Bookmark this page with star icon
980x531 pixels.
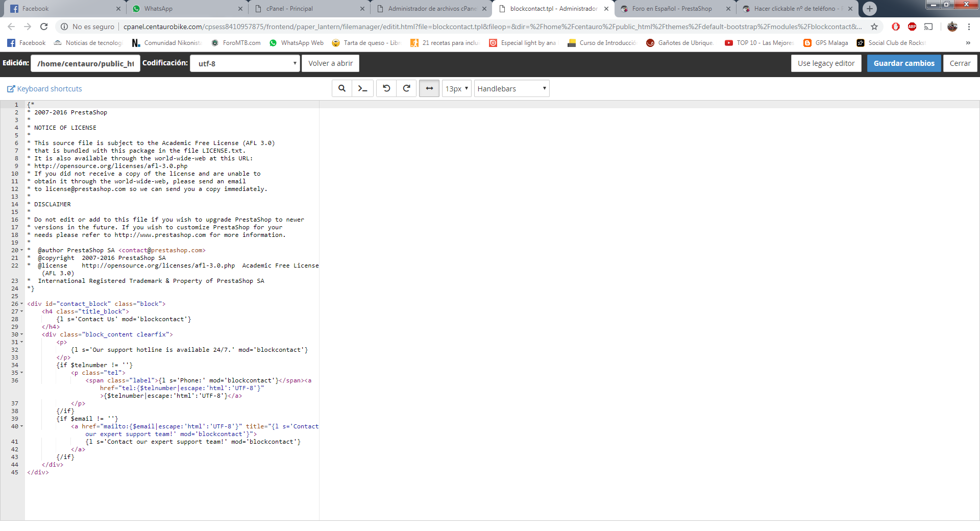874,27
